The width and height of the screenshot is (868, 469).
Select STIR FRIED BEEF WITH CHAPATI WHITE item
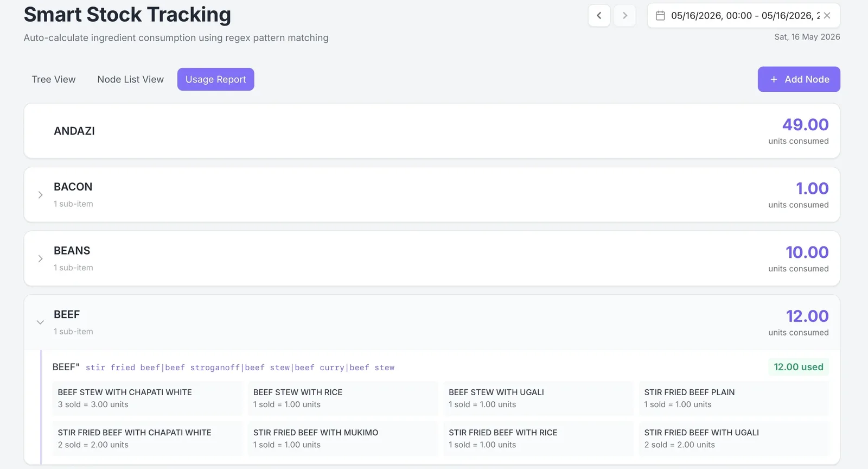[x=147, y=439]
